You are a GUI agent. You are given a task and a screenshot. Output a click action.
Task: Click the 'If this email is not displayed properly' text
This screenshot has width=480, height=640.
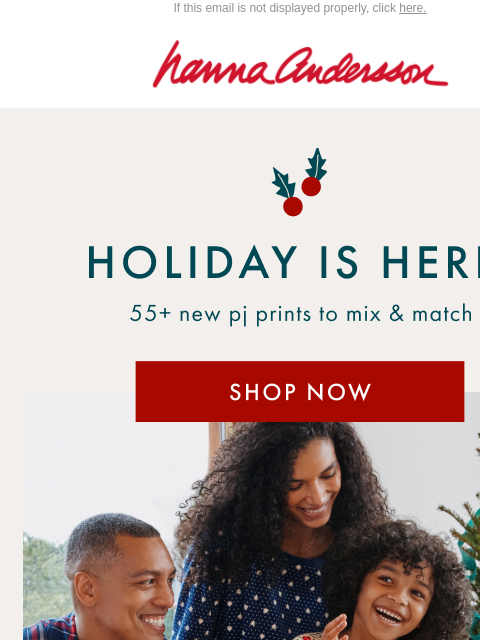[x=285, y=8]
